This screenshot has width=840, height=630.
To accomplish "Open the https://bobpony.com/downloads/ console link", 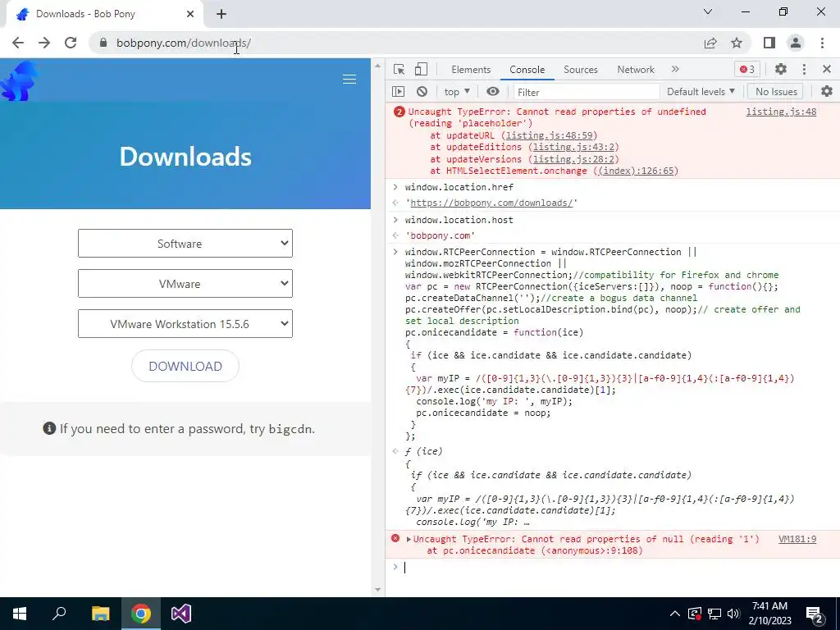I will (x=491, y=203).
